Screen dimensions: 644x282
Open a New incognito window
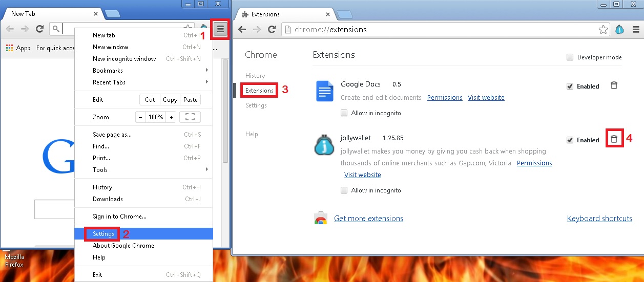pyautogui.click(x=143, y=59)
